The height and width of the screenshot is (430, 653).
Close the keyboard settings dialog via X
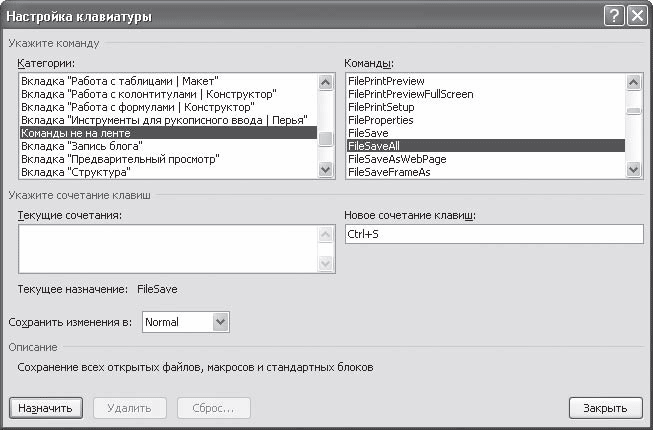(x=634, y=18)
